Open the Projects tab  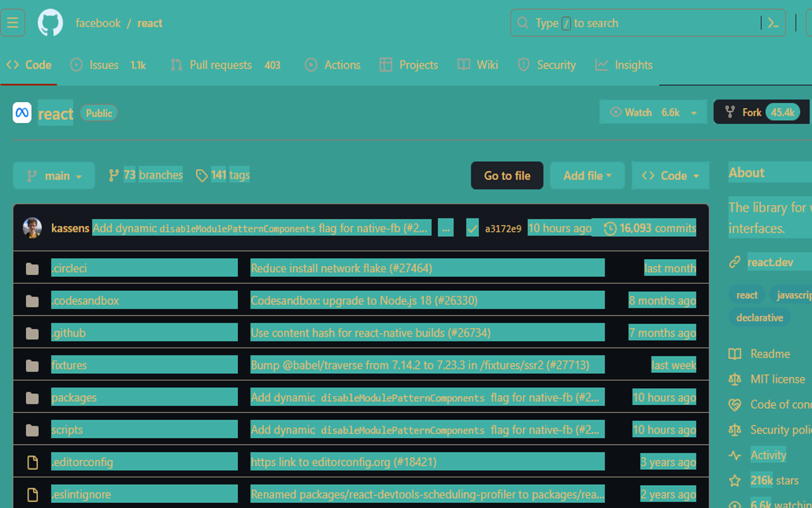click(x=409, y=65)
